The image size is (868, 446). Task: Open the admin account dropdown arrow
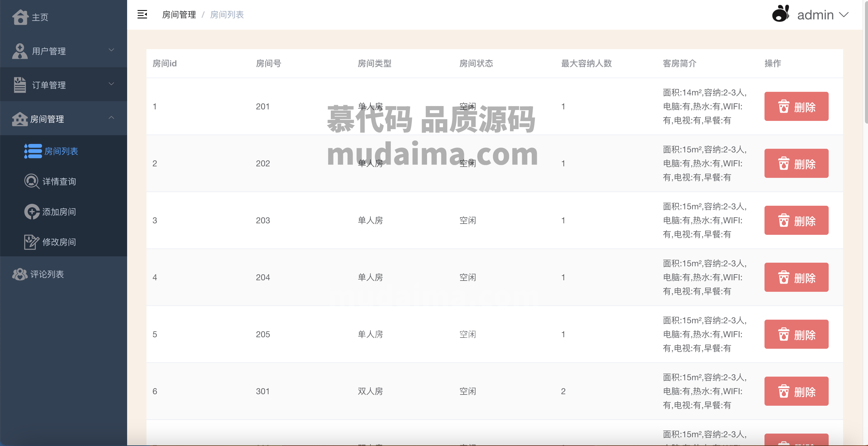tap(843, 15)
